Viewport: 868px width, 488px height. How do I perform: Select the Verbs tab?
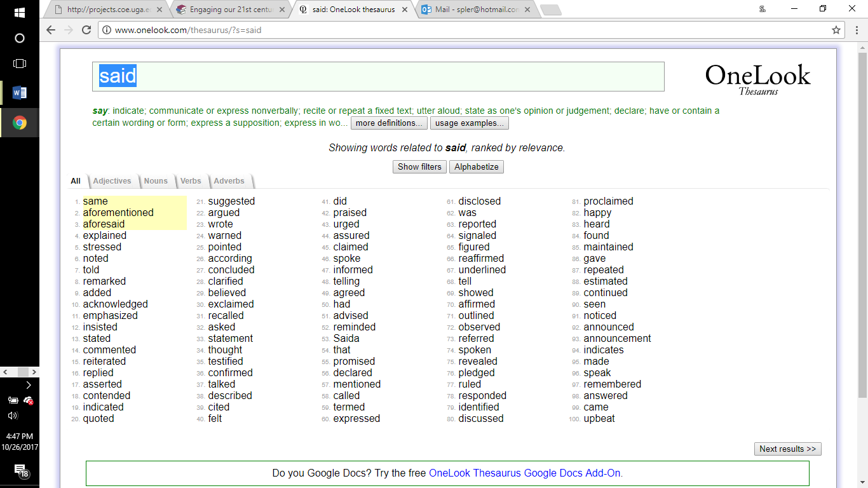(191, 181)
